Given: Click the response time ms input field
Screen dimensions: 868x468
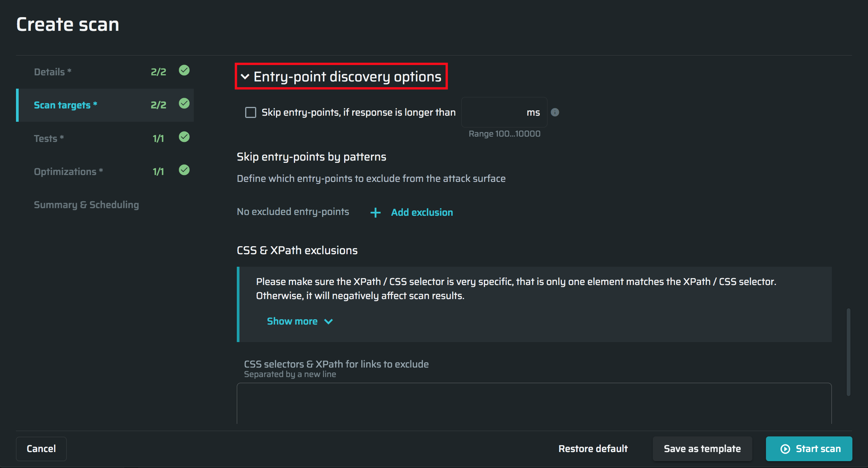Looking at the screenshot, I should [x=495, y=112].
